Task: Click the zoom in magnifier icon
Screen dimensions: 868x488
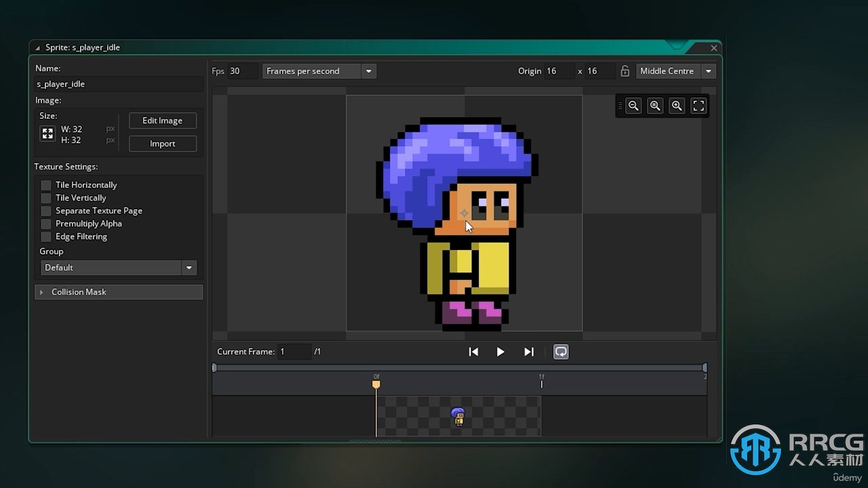Action: click(677, 106)
